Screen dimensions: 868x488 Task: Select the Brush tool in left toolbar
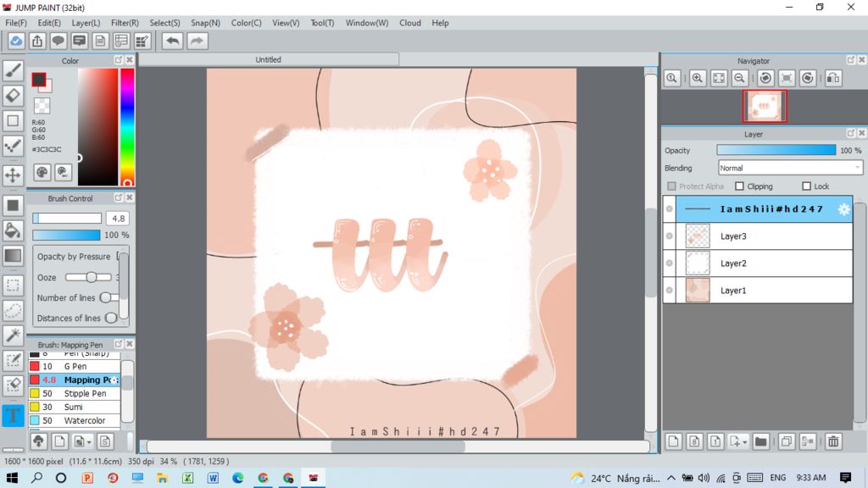coord(13,70)
